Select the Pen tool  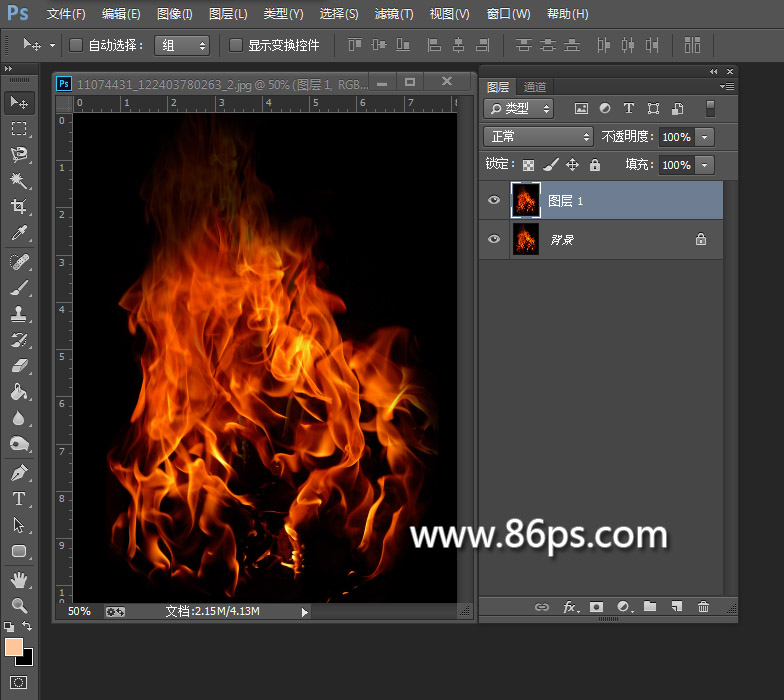19,472
